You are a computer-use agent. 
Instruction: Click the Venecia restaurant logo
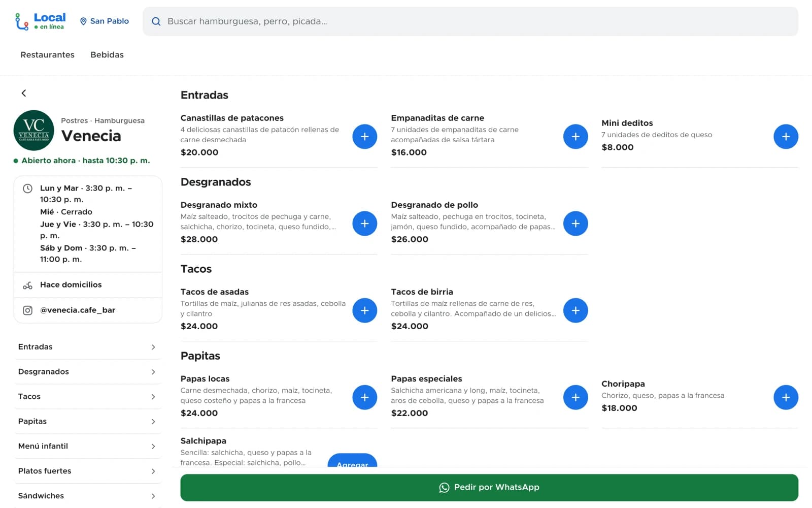tap(33, 131)
